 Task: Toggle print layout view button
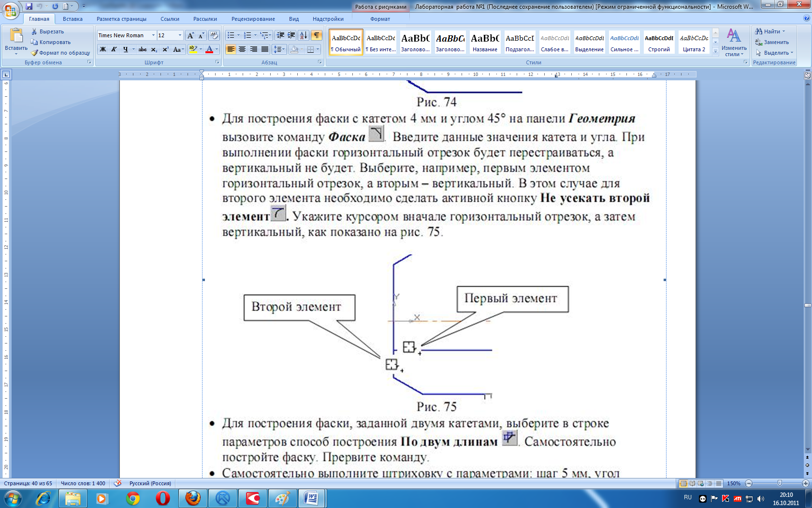coord(683,483)
